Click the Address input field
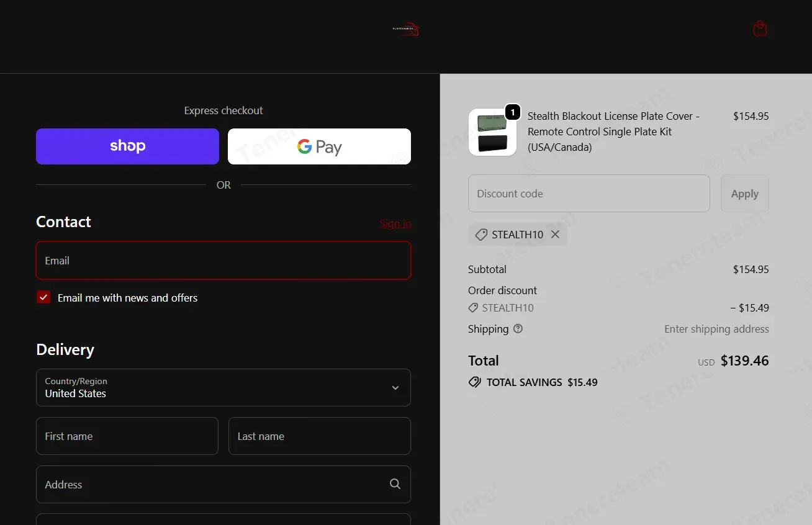Image resolution: width=812 pixels, height=525 pixels. pyautogui.click(x=223, y=485)
